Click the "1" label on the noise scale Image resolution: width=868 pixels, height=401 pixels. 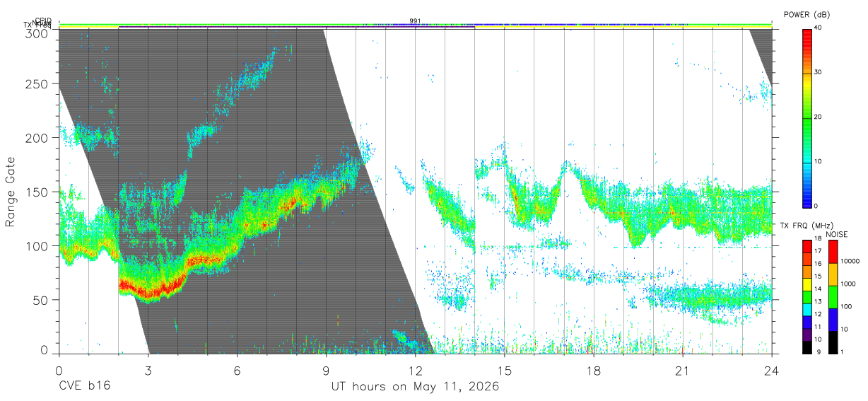click(843, 352)
